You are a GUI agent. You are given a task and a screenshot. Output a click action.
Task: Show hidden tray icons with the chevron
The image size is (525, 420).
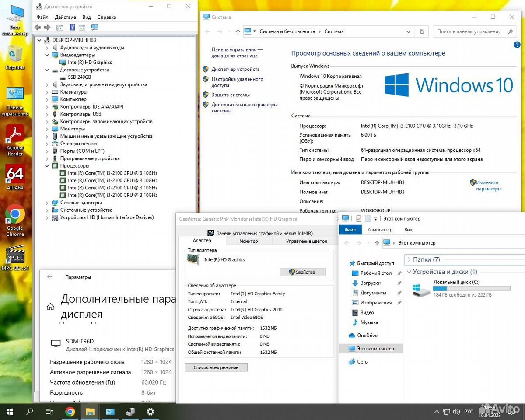click(x=437, y=412)
